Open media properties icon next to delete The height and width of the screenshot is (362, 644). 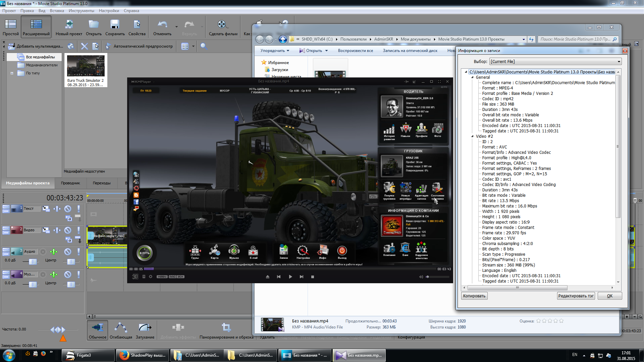coord(96,46)
